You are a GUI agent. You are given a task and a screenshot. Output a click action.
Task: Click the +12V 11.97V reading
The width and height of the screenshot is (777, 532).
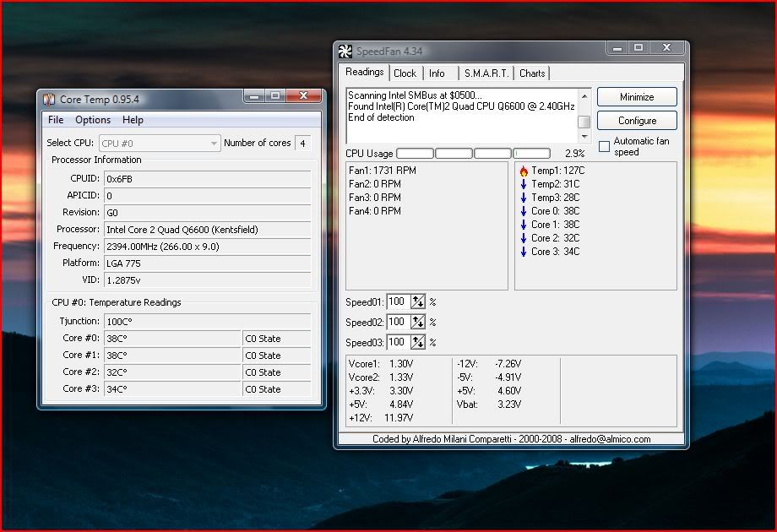click(381, 417)
